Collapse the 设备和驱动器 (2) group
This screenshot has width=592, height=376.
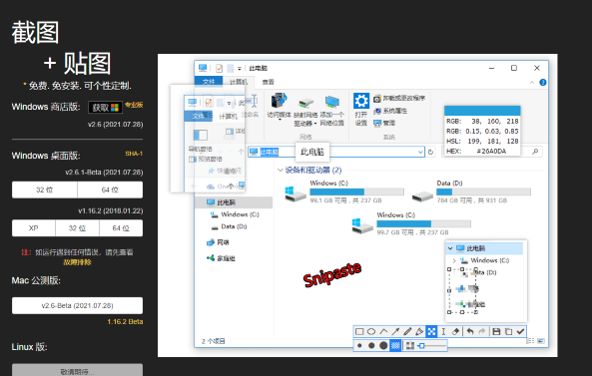coord(280,170)
